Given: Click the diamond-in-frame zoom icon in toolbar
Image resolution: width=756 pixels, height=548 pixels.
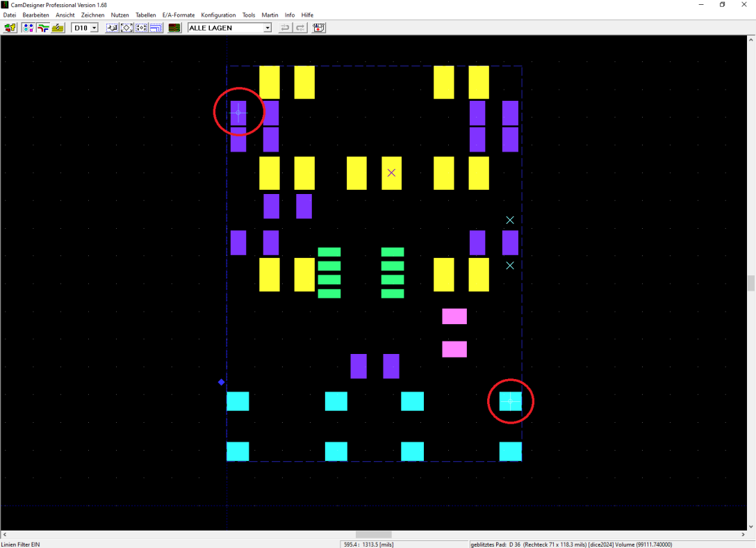Looking at the screenshot, I should (126, 28).
